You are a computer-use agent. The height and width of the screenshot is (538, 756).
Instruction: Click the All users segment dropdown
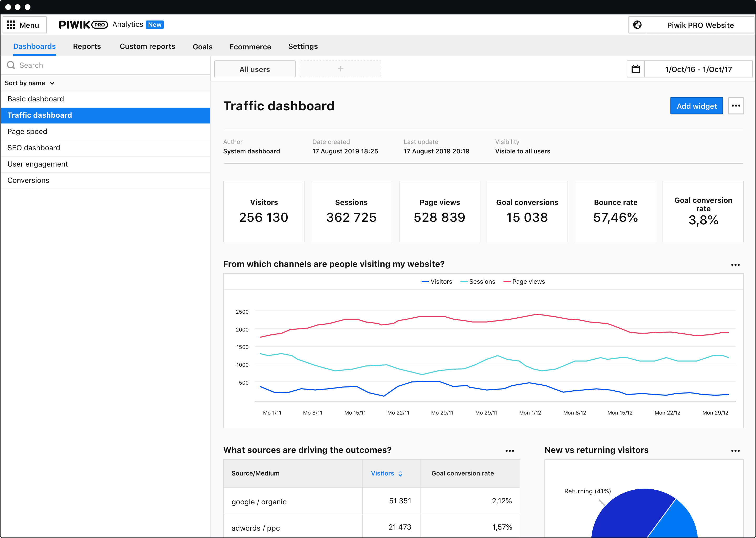(255, 69)
